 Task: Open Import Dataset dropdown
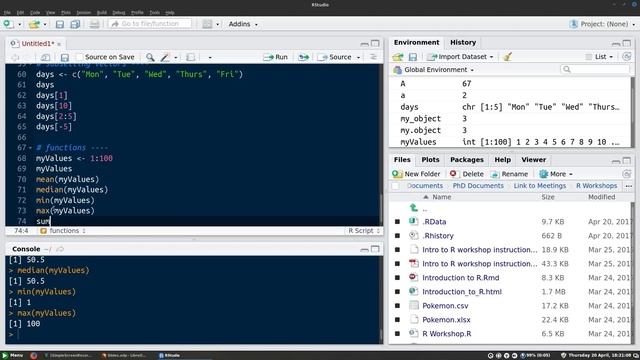click(x=460, y=57)
